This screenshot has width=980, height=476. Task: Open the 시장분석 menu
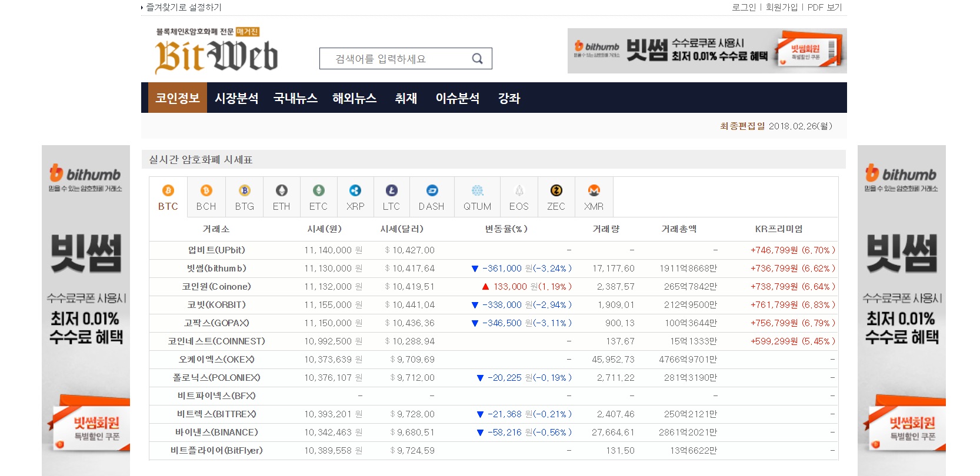coord(236,98)
